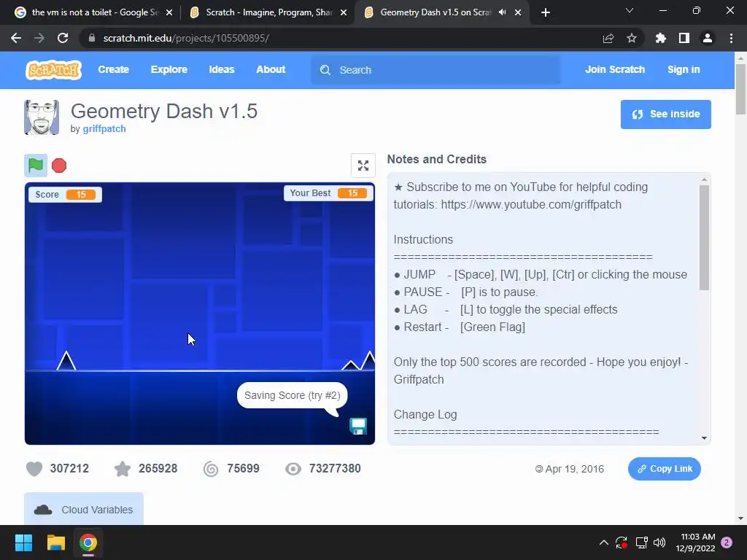Open the griffpatch author link
The width and height of the screenshot is (747, 560).
pyautogui.click(x=104, y=128)
